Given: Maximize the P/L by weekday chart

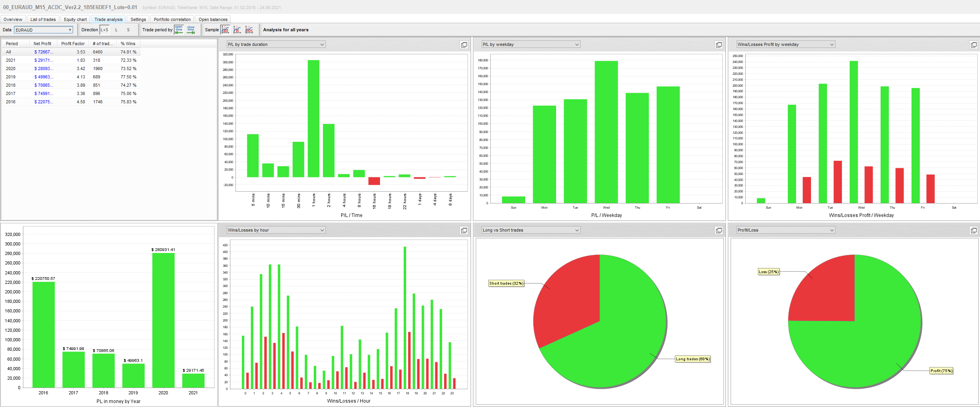Looking at the screenshot, I should click(719, 45).
